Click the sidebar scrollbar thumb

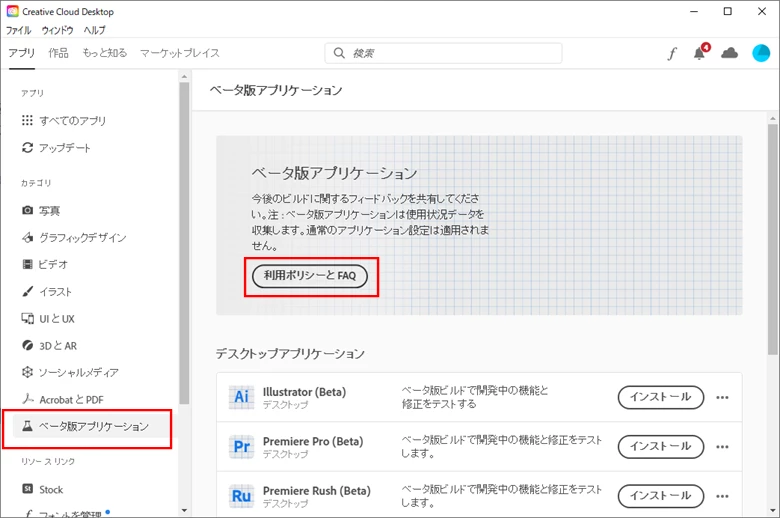184,244
